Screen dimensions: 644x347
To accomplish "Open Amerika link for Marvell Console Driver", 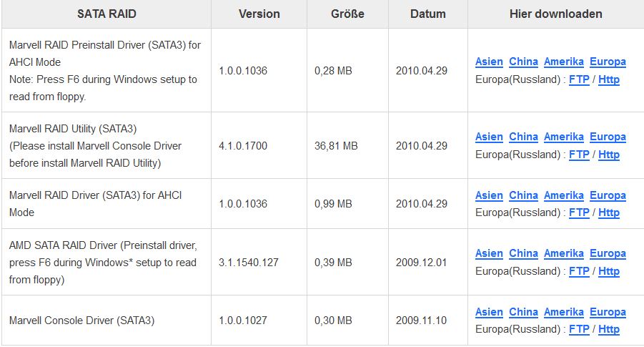I will pyautogui.click(x=563, y=312).
